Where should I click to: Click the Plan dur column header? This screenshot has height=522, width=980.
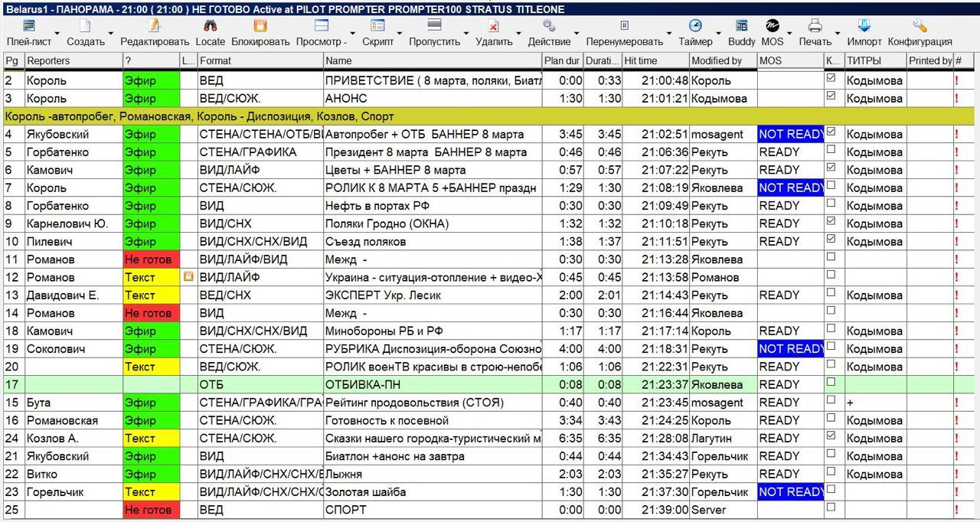tap(562, 60)
